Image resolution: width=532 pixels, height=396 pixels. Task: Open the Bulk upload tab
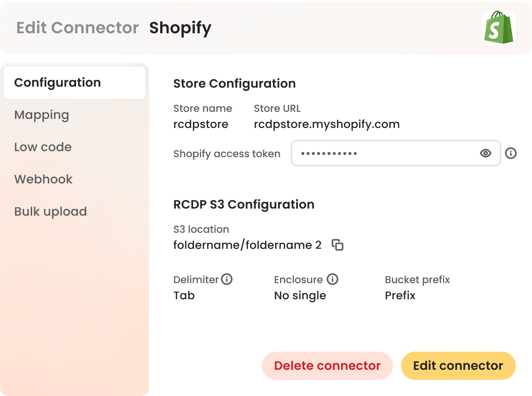tap(50, 212)
